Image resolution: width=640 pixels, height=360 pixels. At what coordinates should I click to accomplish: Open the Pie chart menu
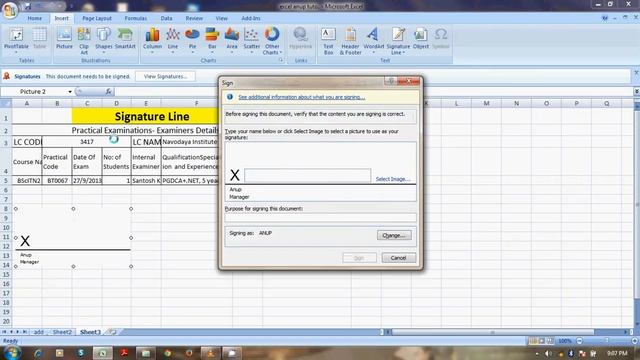click(192, 41)
